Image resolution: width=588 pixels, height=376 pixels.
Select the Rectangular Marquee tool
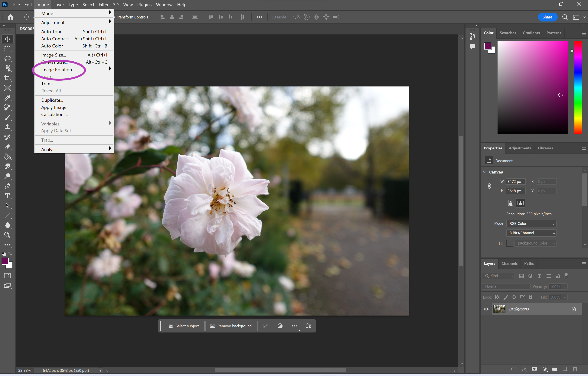[x=7, y=49]
